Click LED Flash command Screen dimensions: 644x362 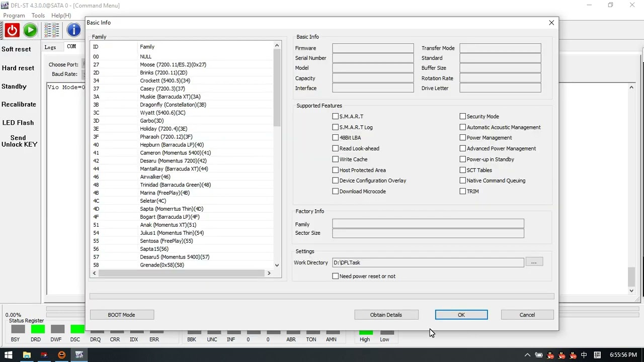pyautogui.click(x=18, y=123)
